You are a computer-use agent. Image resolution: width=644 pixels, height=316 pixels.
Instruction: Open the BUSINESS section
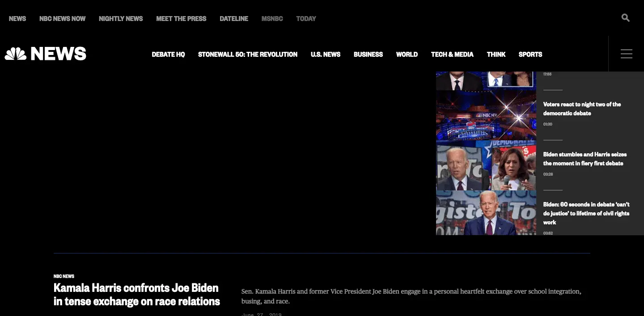click(368, 54)
